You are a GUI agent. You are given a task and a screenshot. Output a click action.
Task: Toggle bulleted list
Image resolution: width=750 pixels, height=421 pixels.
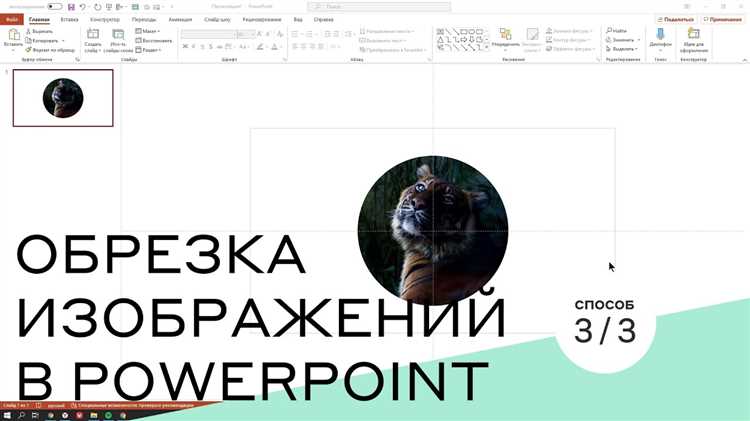tap(297, 34)
